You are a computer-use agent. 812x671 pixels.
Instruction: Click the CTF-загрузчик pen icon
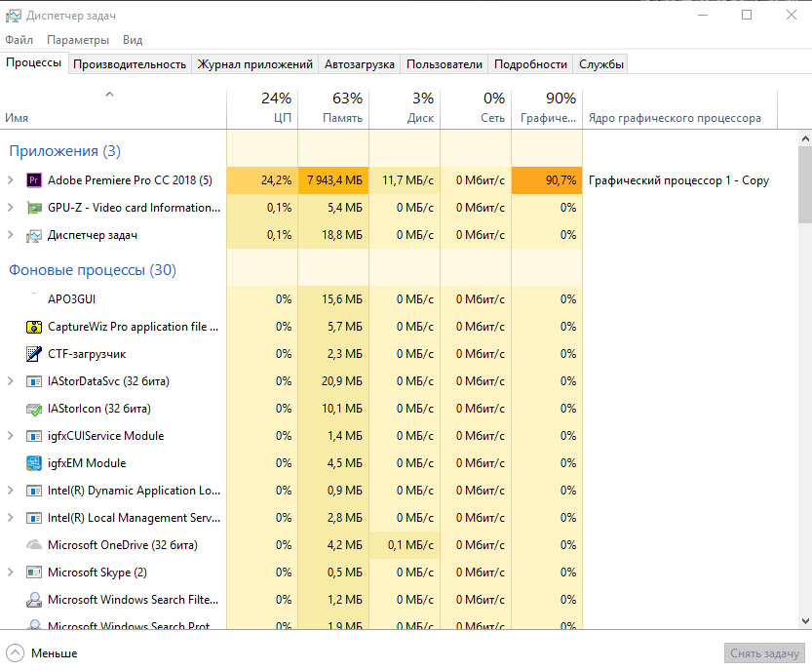[x=34, y=354]
